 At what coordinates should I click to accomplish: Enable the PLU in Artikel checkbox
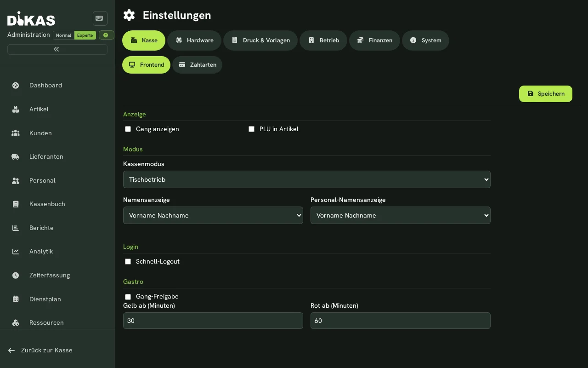[x=252, y=129]
